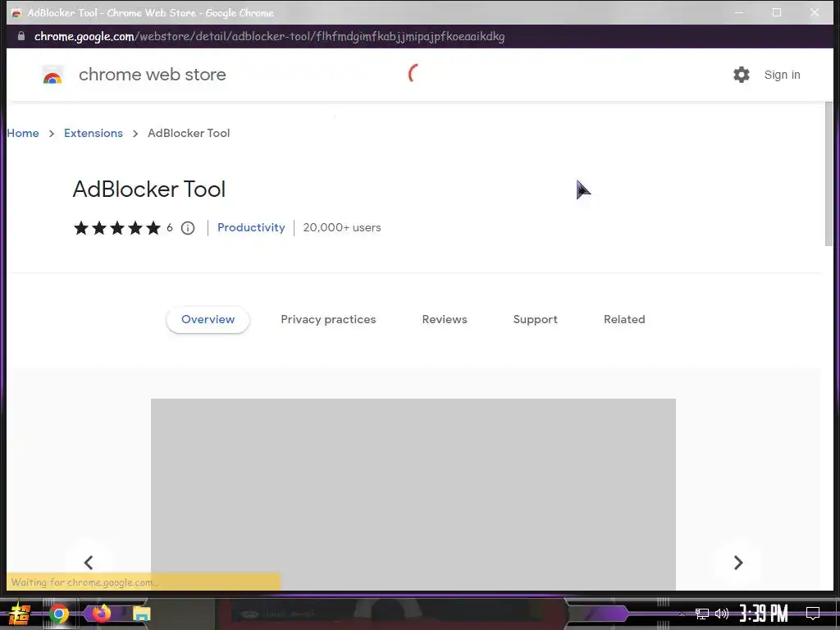The image size is (840, 630).
Task: Show rating info via the circled i icon
Action: coord(188,228)
